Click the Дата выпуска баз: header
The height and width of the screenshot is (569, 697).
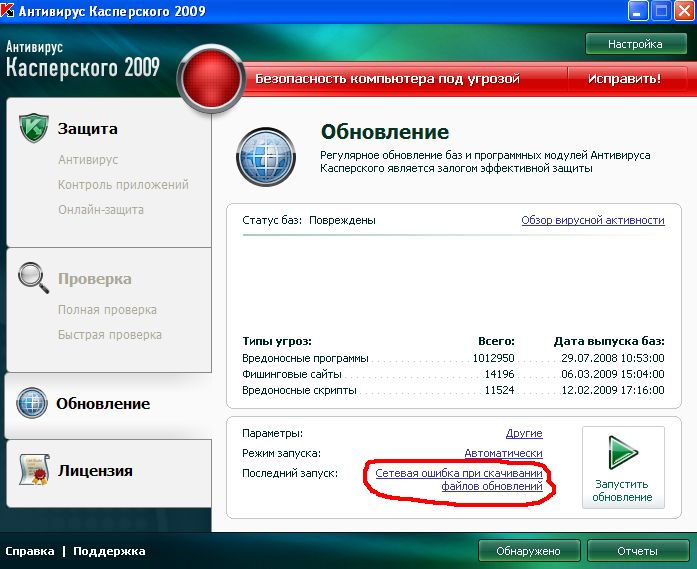tap(609, 341)
